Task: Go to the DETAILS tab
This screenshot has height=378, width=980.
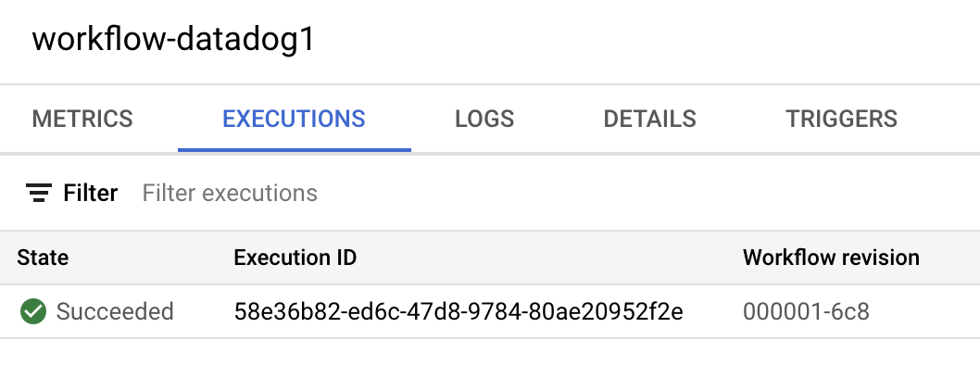Action: (649, 119)
